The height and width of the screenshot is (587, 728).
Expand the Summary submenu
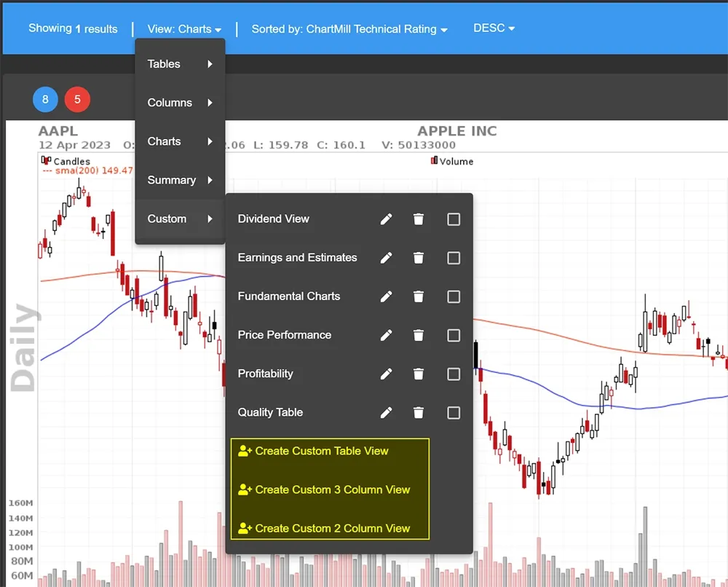180,180
